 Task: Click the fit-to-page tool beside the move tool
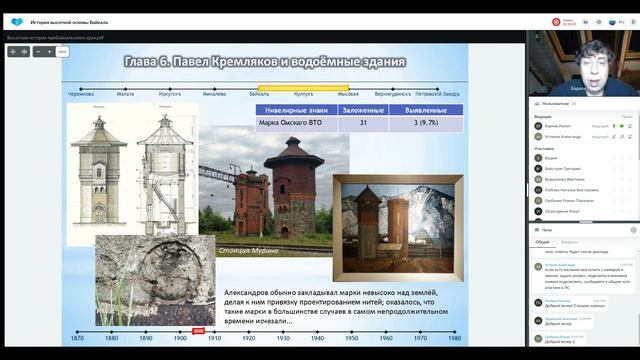(x=24, y=52)
